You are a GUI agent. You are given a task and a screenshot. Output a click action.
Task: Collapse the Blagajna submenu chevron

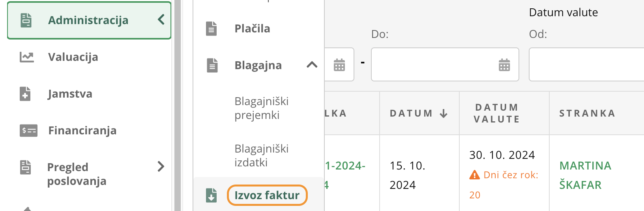pyautogui.click(x=312, y=65)
